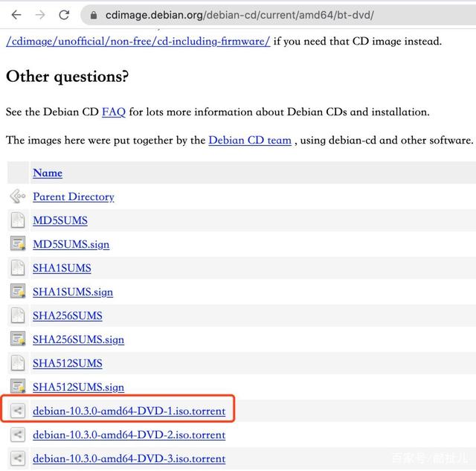Screen dimensions: 476x471
Task: Open the SHA512SUMS file
Action: (x=68, y=364)
